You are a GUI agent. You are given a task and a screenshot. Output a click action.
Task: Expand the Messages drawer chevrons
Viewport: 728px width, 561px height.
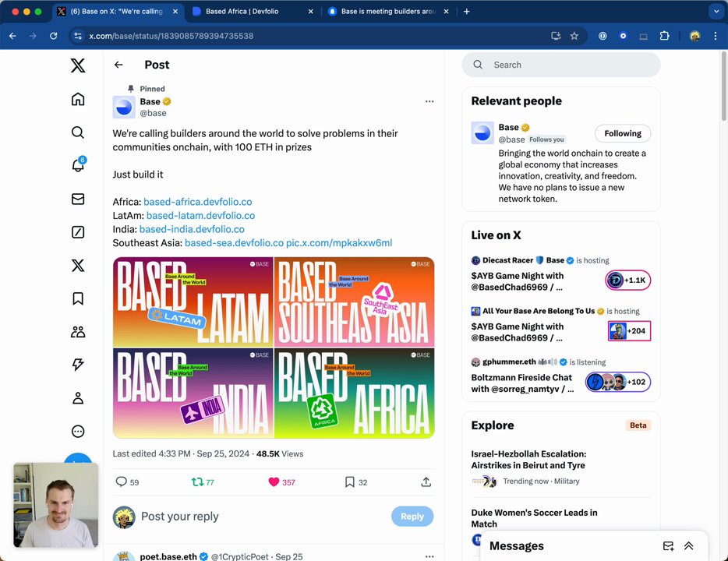pos(688,546)
